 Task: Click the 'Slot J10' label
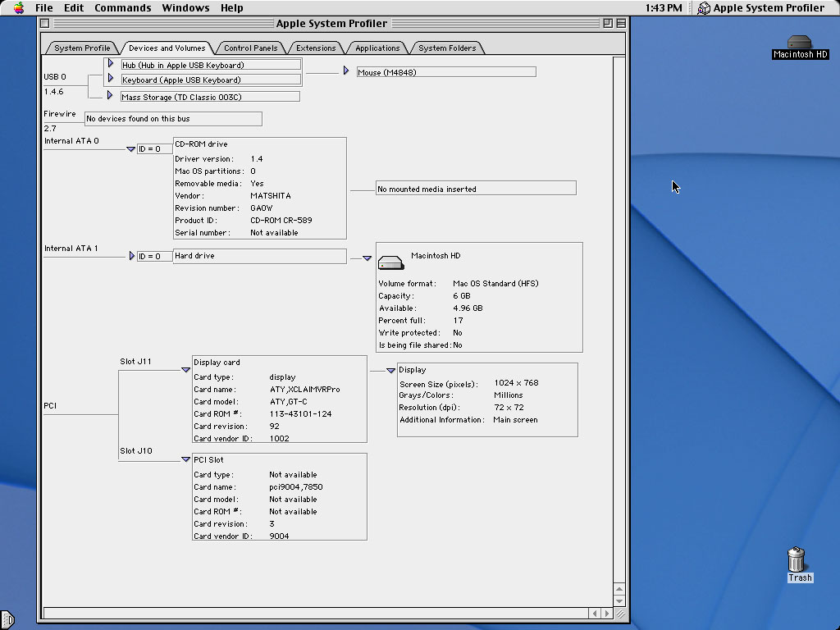click(136, 451)
